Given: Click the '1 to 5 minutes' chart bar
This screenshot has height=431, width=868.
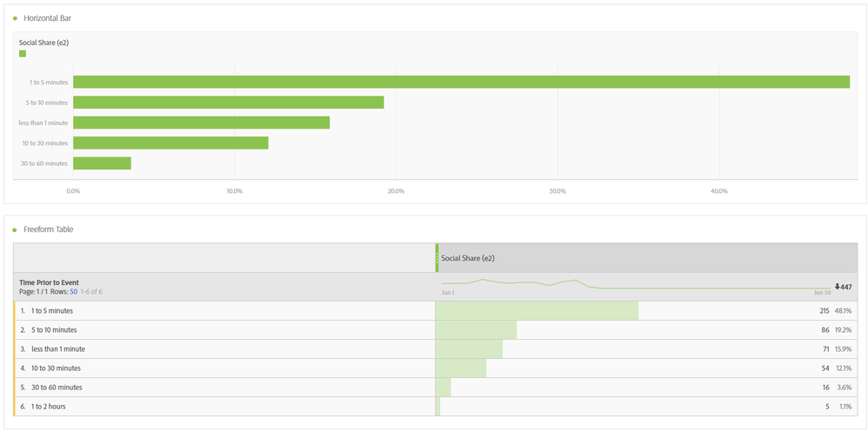Looking at the screenshot, I should tap(461, 82).
